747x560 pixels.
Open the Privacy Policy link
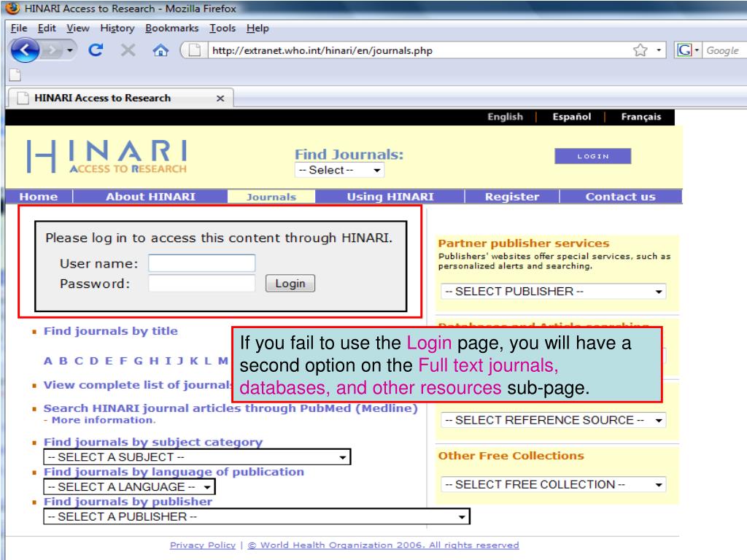click(203, 545)
